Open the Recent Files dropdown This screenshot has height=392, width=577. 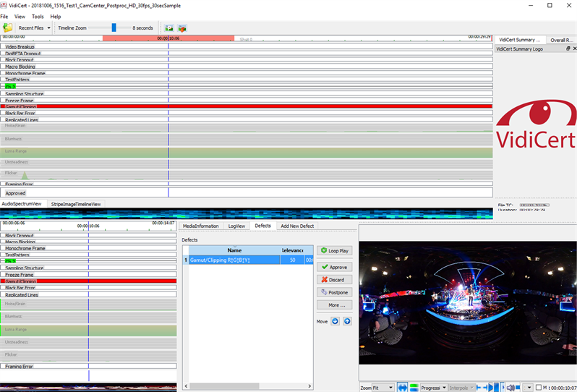(x=34, y=28)
